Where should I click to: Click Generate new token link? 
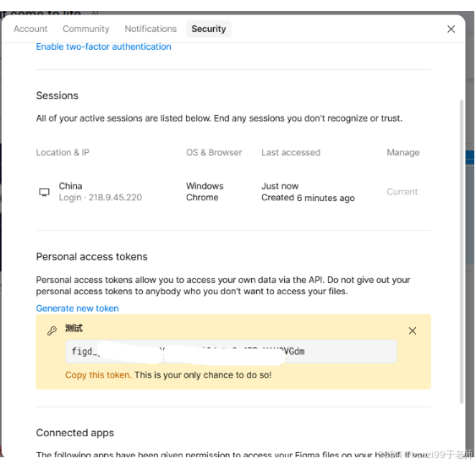tap(78, 308)
